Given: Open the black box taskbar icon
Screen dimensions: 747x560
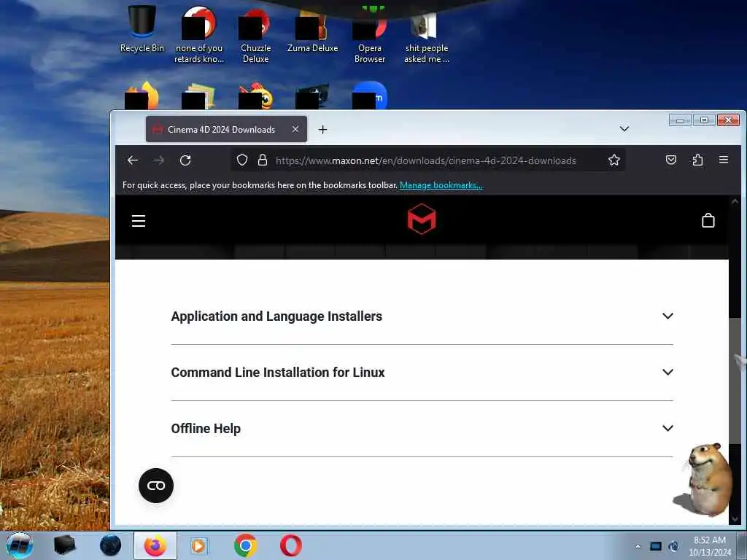Looking at the screenshot, I should 64,545.
